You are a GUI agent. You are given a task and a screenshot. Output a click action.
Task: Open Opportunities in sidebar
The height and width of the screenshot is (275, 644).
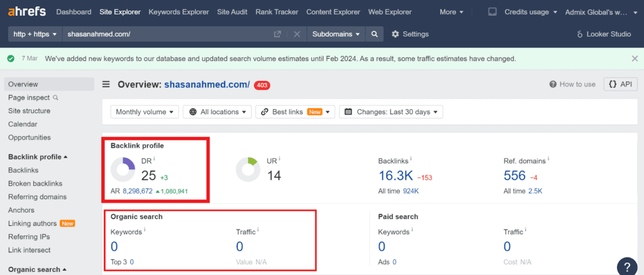[30, 137]
